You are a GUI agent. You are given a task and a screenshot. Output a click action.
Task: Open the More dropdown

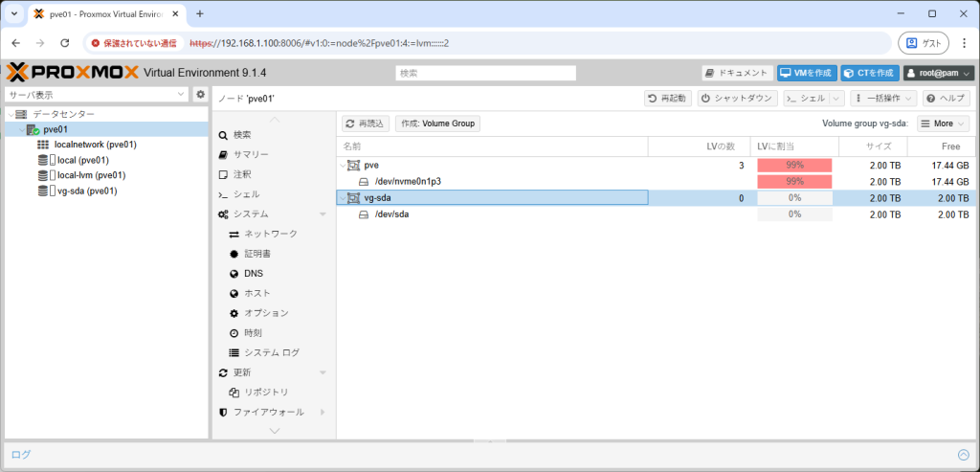(943, 124)
